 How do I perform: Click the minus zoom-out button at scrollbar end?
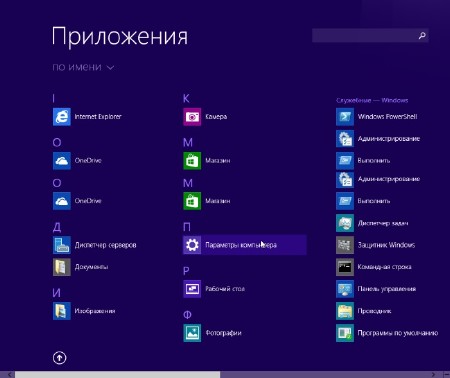click(446, 375)
